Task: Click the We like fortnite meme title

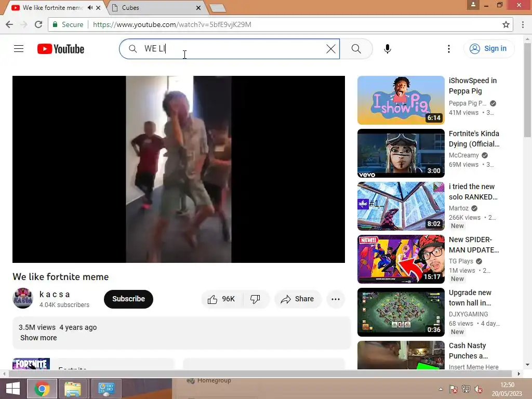Action: [x=60, y=276]
